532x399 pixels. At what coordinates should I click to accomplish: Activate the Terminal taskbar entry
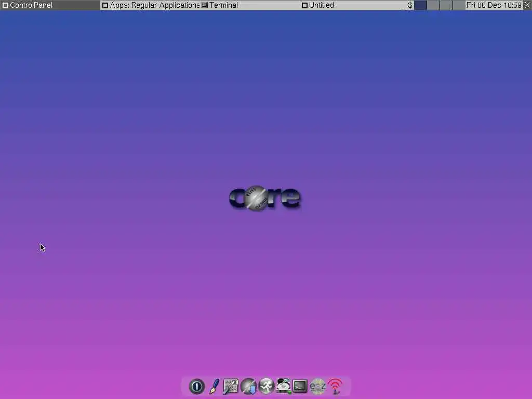[250, 5]
